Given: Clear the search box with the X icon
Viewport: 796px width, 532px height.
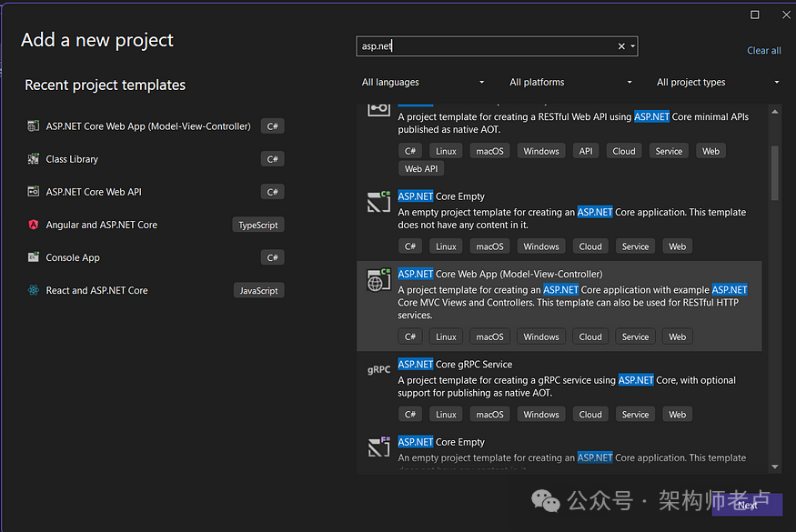Looking at the screenshot, I should point(621,46).
